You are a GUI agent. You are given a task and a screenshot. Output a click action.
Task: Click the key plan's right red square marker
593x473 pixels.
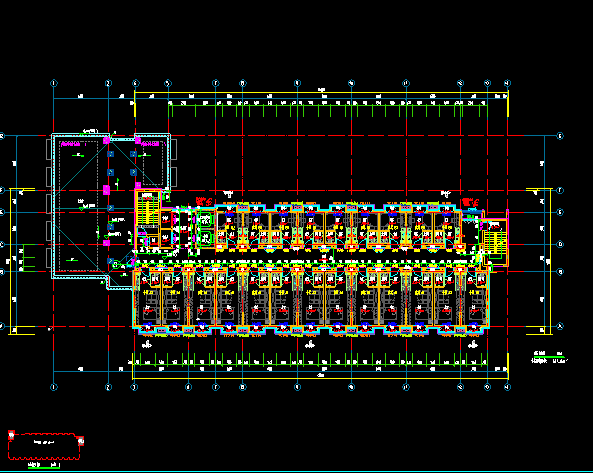[81, 441]
